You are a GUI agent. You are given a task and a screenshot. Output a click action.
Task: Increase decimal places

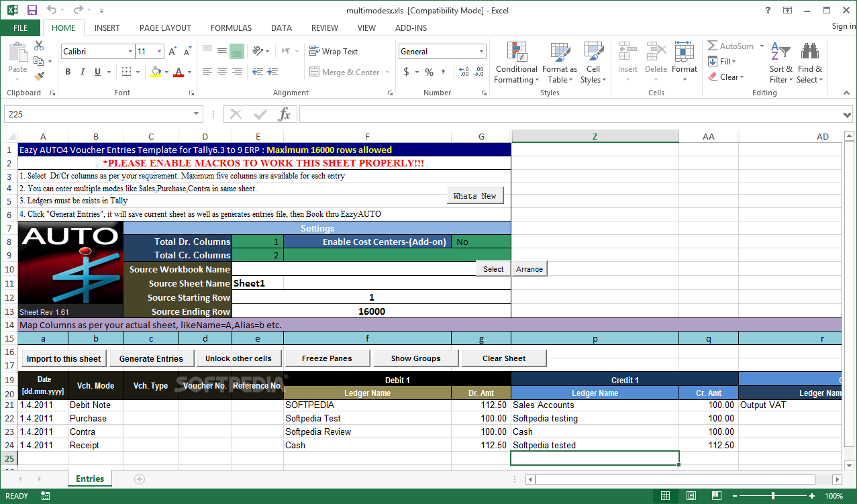point(463,72)
